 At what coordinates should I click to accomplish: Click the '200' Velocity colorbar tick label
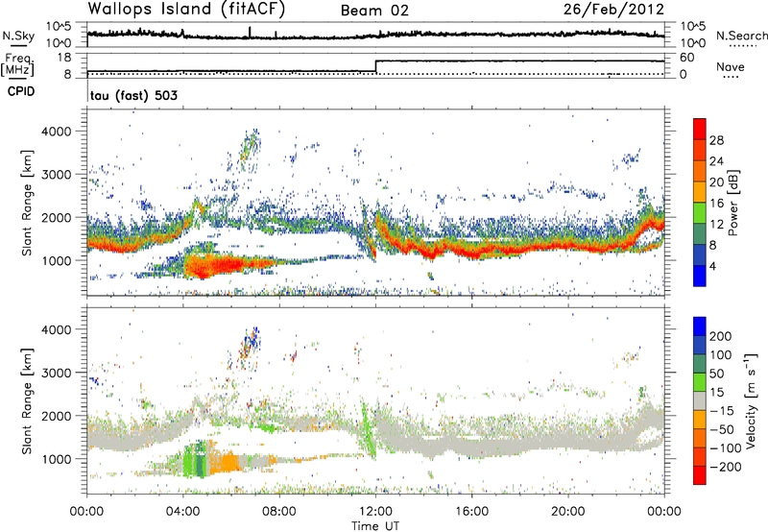(721, 336)
